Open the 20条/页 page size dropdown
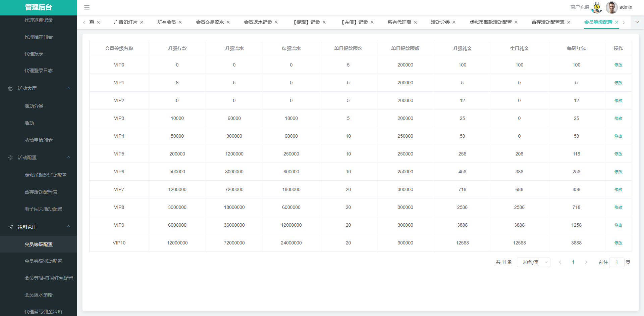This screenshot has width=644, height=316. pos(533,262)
